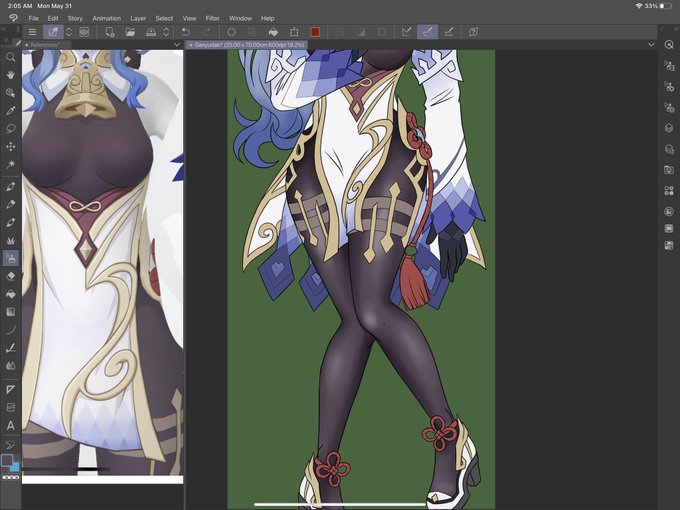Open the Filter menu
The image size is (680, 510).
[212, 18]
